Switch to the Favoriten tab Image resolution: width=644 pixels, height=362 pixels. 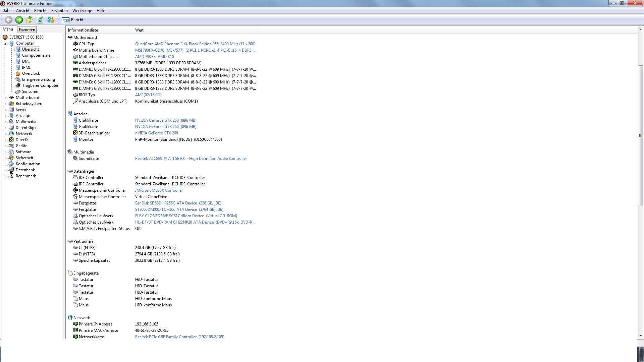27,30
